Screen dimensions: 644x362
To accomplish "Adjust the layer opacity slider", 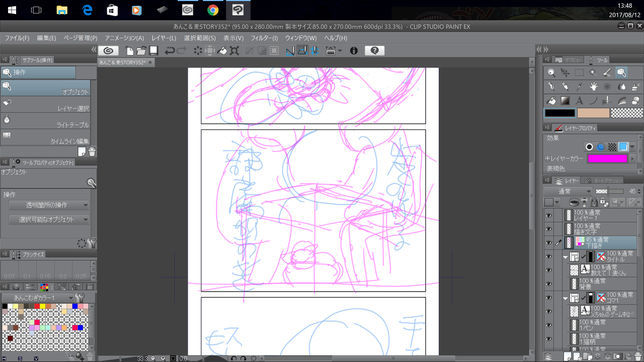I will click(609, 192).
